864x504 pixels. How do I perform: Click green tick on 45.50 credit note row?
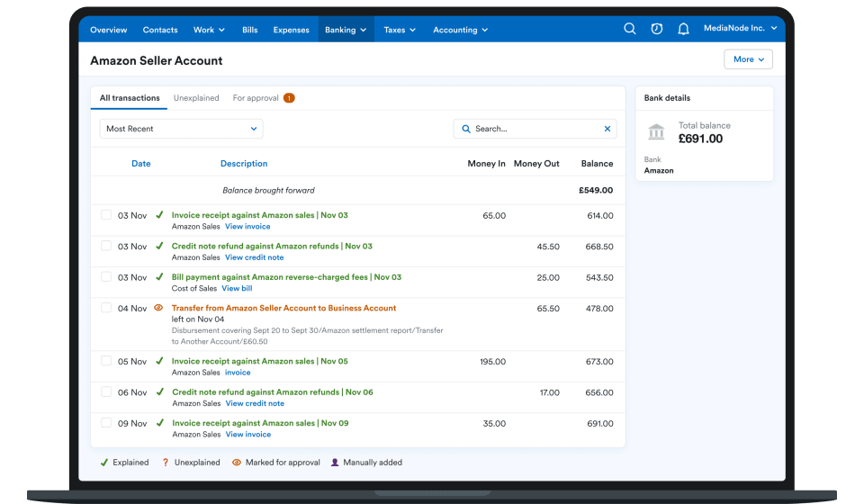click(x=160, y=246)
